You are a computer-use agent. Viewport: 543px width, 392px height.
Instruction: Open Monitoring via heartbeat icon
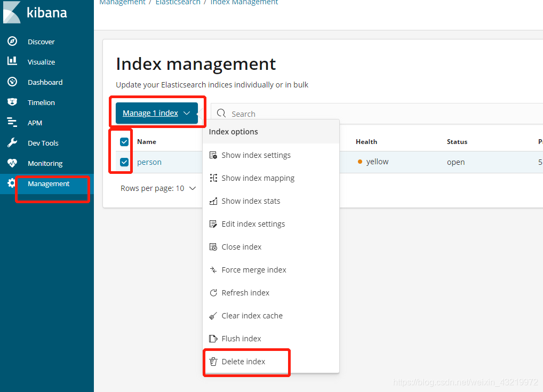[x=12, y=163]
